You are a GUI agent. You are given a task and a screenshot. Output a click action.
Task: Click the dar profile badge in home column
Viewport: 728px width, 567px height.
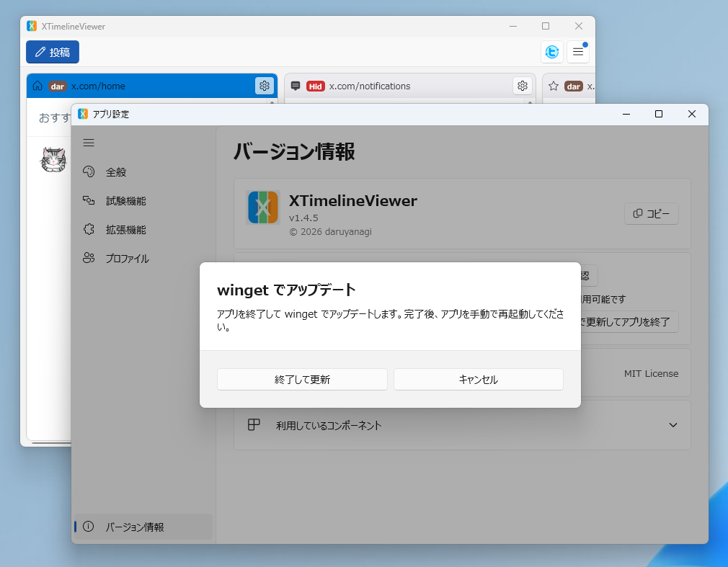click(x=58, y=86)
